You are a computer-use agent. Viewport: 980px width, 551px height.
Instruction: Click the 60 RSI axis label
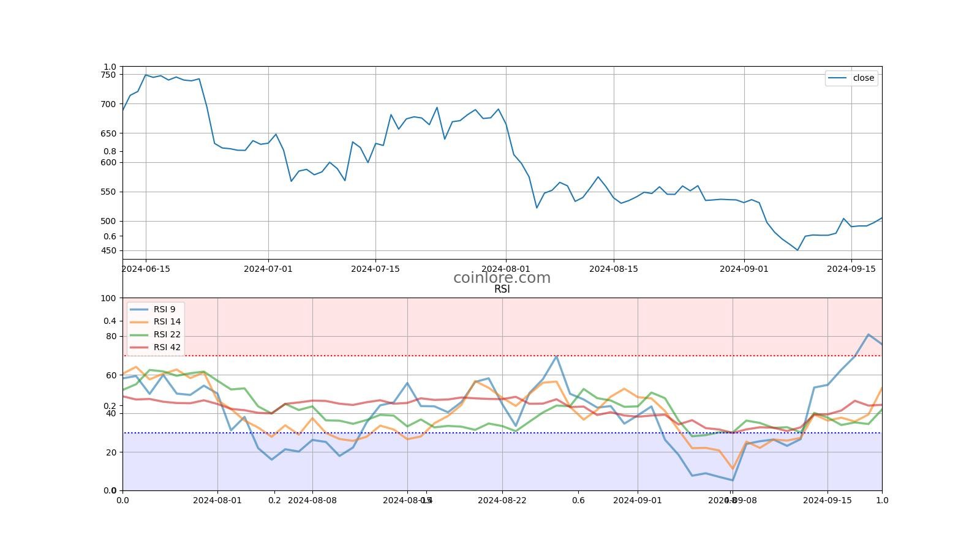111,375
